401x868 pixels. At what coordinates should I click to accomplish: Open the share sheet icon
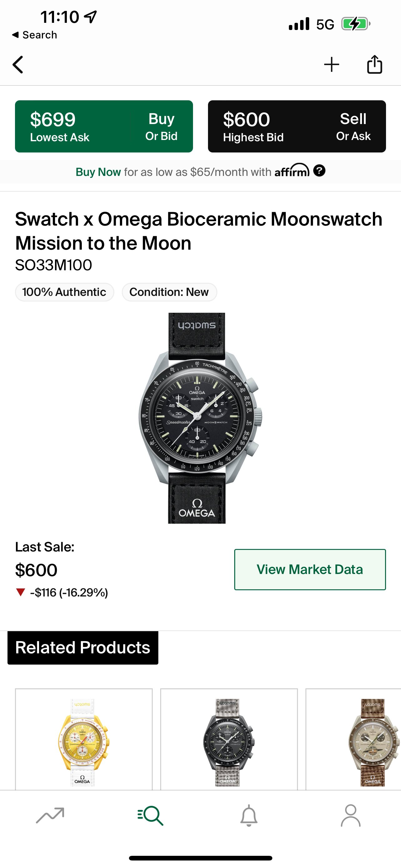[x=374, y=64]
